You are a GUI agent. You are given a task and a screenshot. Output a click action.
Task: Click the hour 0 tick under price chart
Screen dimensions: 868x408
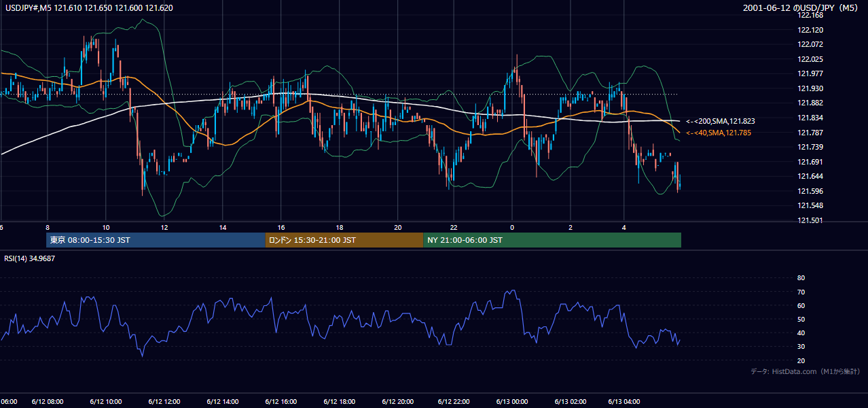512,227
